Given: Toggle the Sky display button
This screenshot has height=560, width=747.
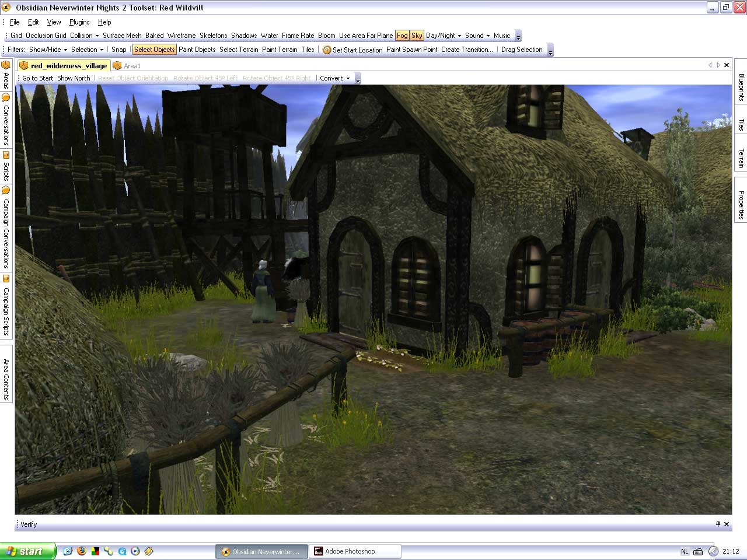Looking at the screenshot, I should [417, 36].
